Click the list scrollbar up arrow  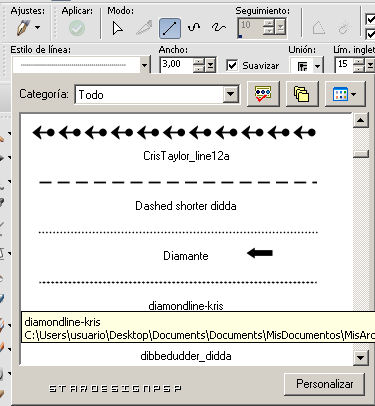361,120
